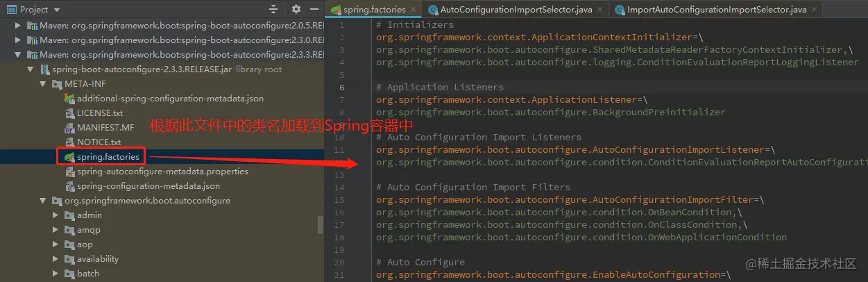Click Maven library icon for version 2.3.0
868x282 pixels.
click(32, 40)
